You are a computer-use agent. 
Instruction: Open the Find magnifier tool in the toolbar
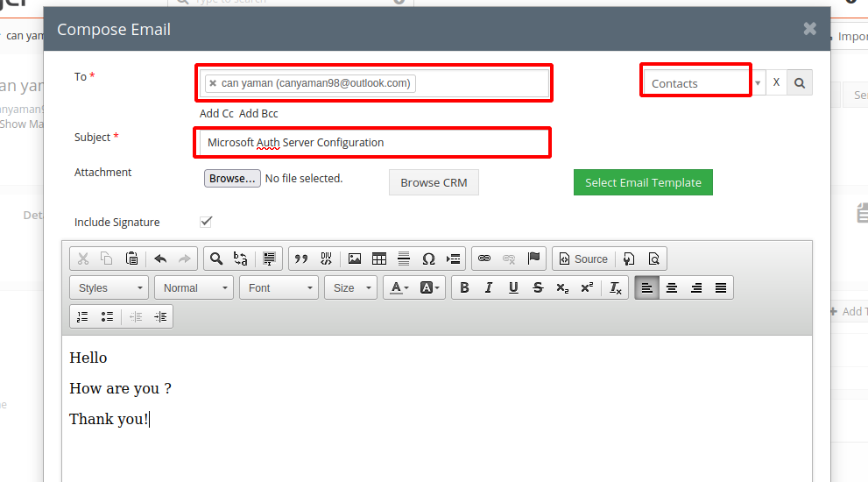click(216, 259)
